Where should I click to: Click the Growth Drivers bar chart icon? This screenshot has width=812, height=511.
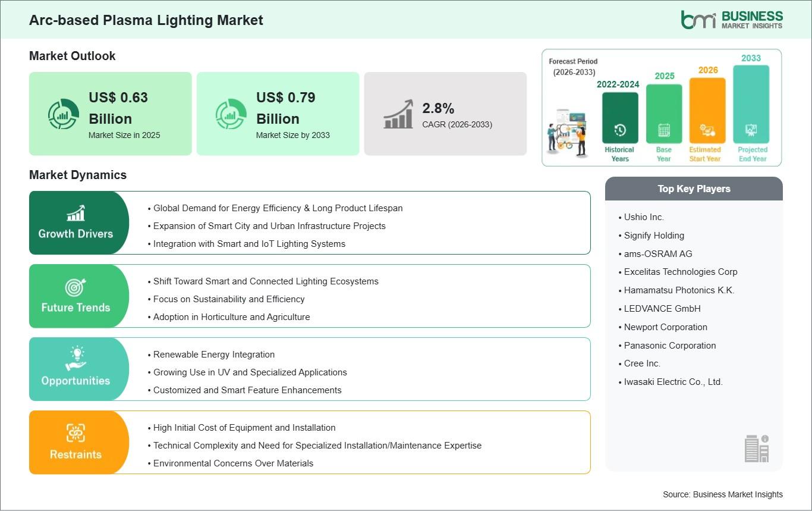75,213
